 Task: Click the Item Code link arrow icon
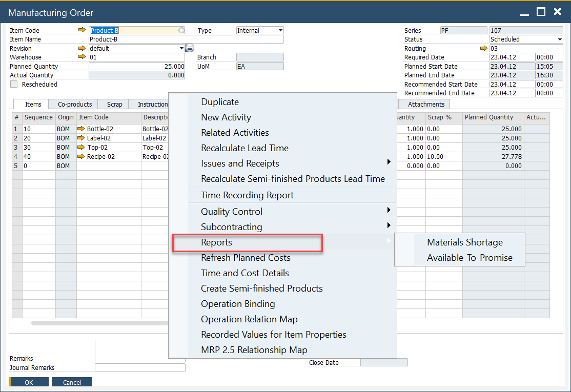[81, 30]
